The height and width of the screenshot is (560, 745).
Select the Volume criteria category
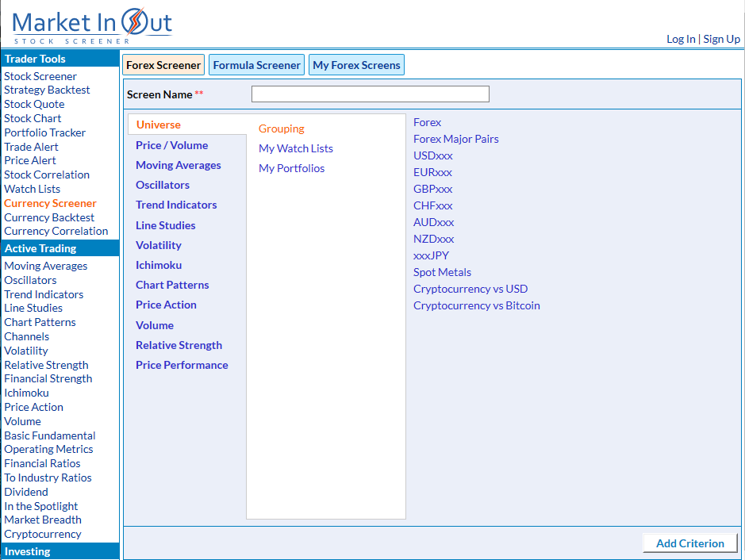155,325
